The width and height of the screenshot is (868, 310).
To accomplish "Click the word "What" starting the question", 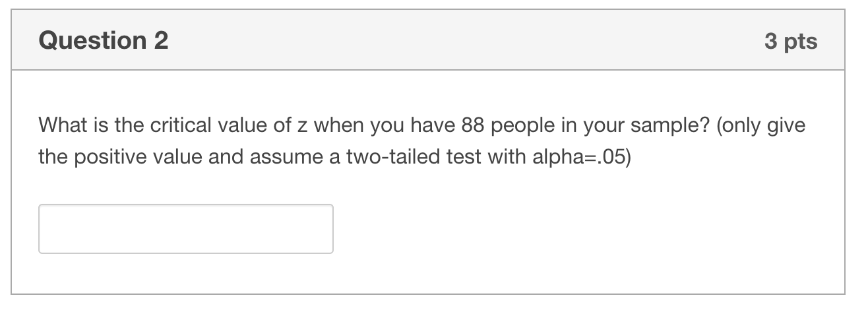I will pyautogui.click(x=59, y=125).
